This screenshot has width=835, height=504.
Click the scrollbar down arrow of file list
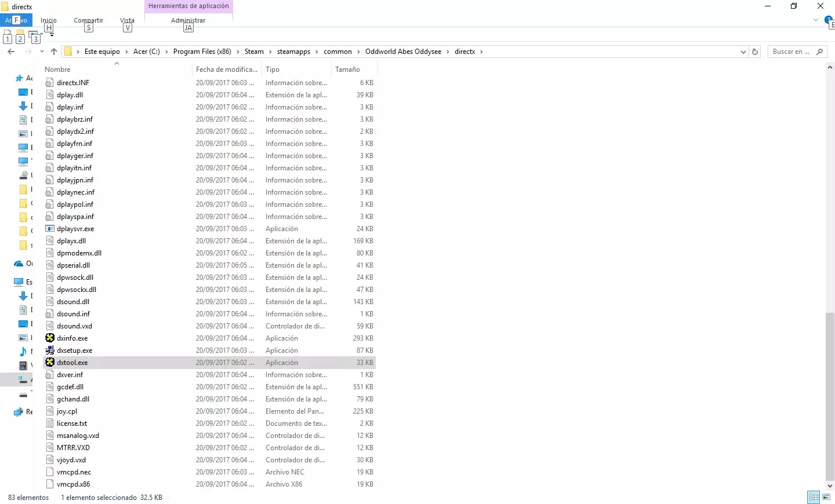coord(830,486)
